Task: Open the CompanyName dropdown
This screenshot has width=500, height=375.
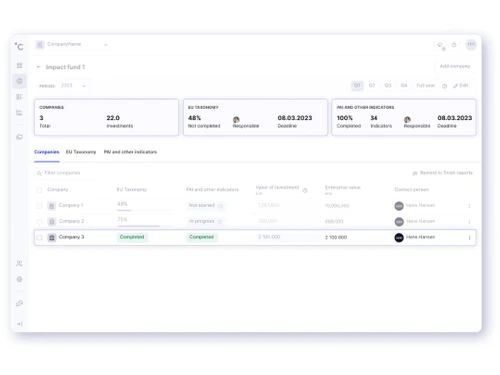Action: tap(72, 44)
